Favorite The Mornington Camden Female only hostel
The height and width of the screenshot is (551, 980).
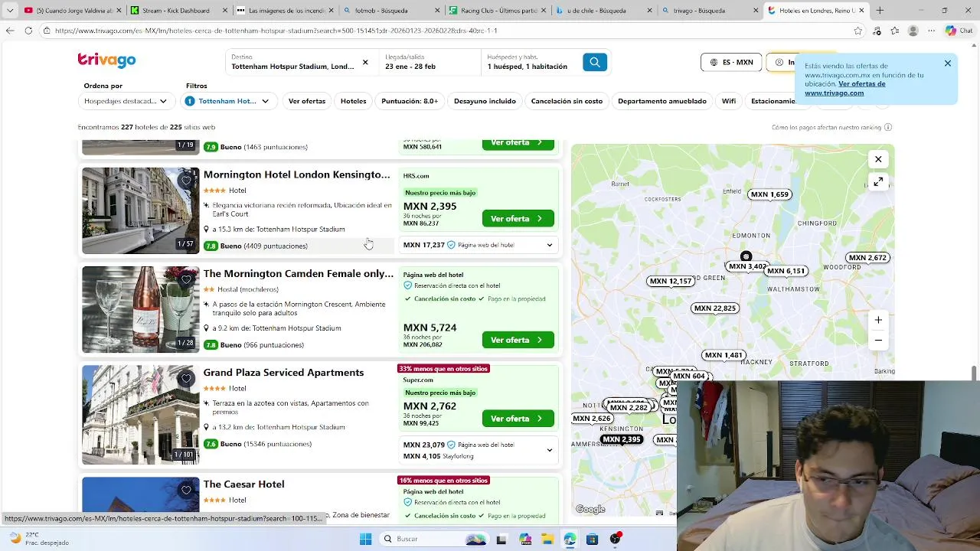(x=186, y=279)
